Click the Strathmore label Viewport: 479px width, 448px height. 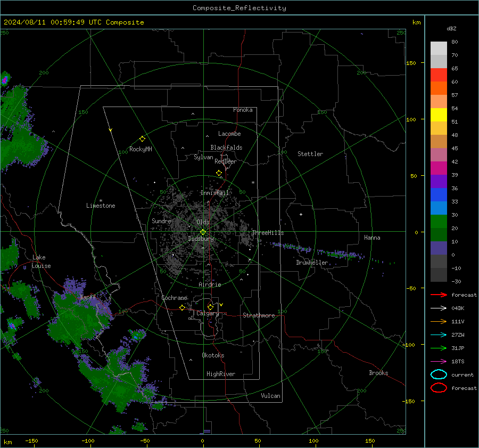click(x=259, y=315)
